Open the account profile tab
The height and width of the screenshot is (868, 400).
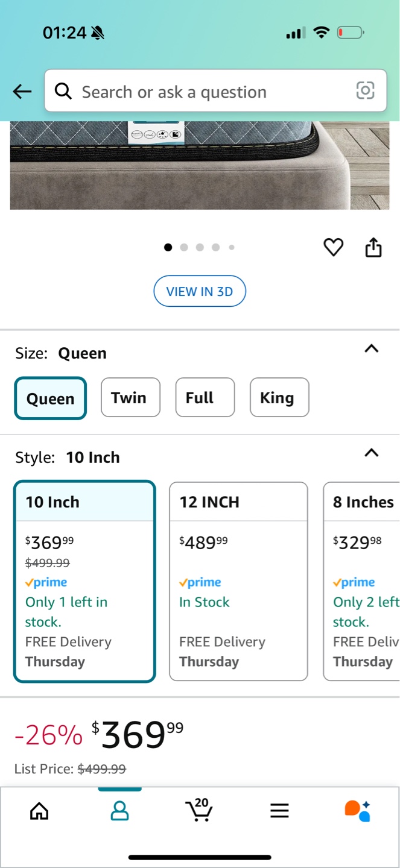pyautogui.click(x=119, y=811)
